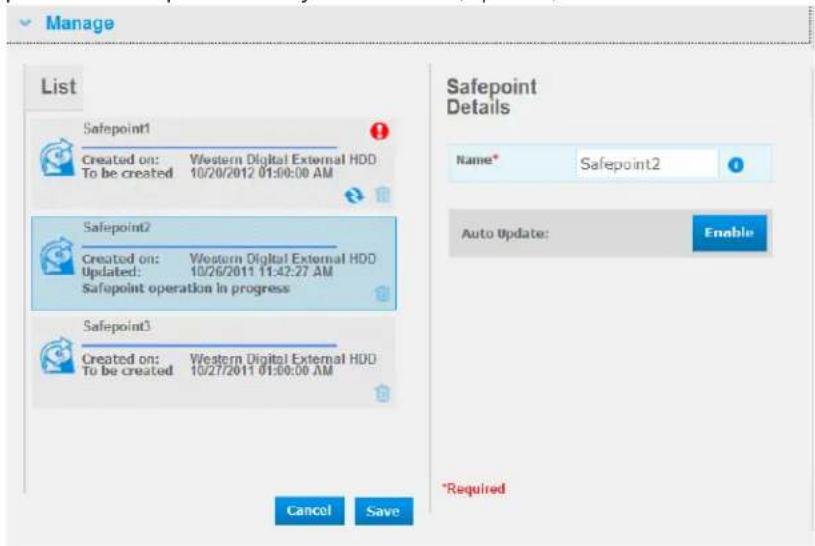Click the Name field info icon

[735, 165]
